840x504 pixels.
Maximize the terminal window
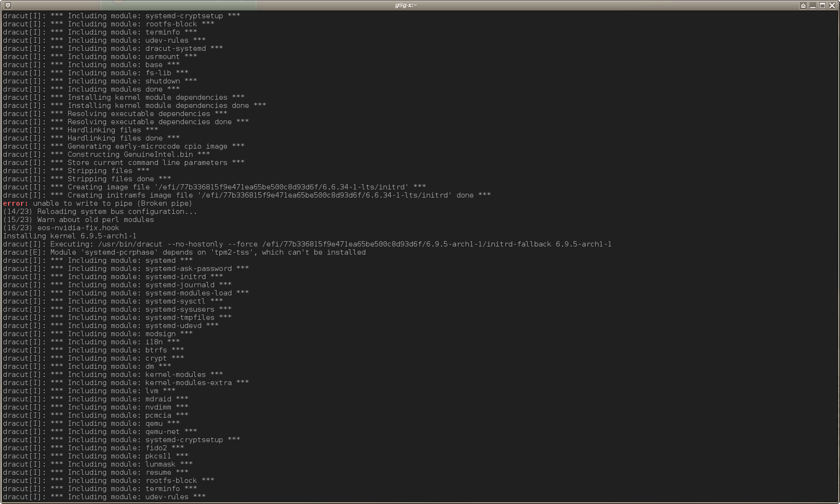click(x=822, y=5)
